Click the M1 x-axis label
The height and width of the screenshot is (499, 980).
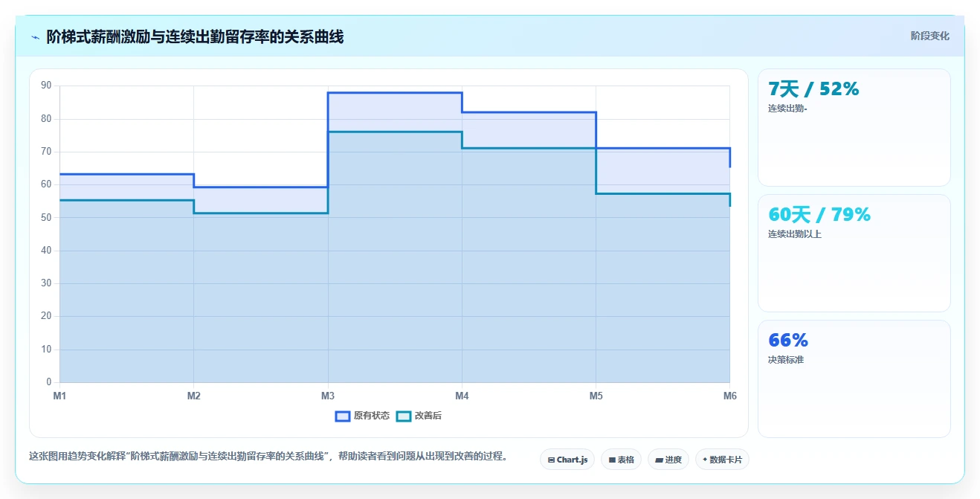coord(59,396)
